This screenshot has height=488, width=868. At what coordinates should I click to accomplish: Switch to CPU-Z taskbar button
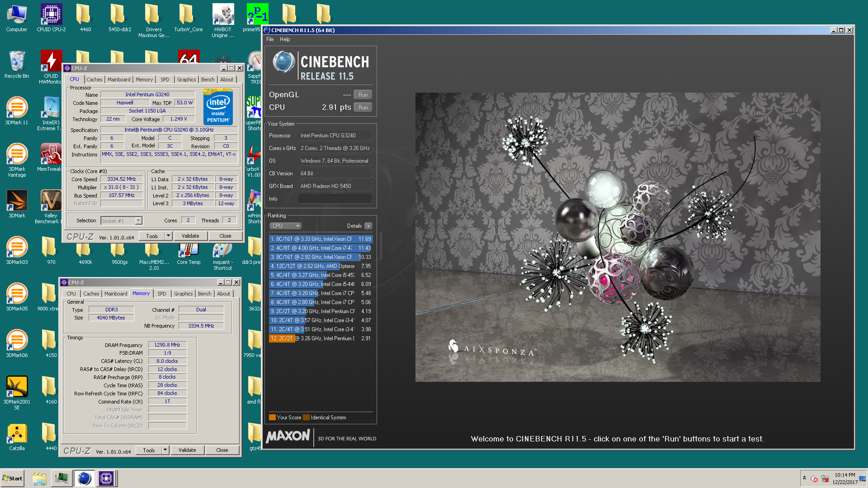tap(106, 479)
